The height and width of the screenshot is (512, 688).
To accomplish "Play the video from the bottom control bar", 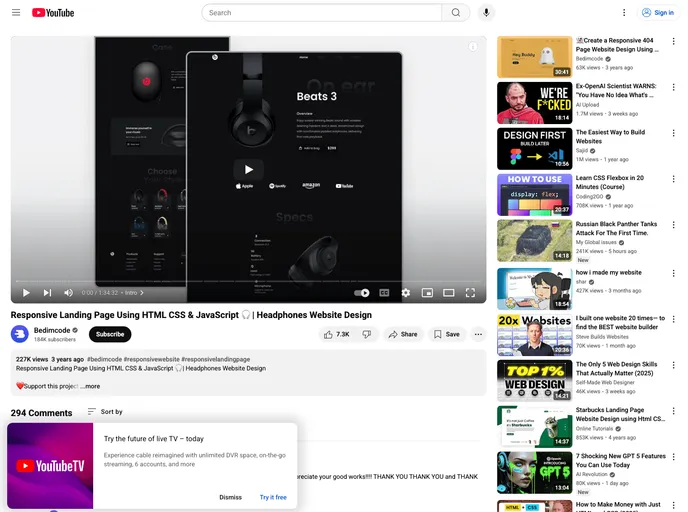I will click(26, 293).
